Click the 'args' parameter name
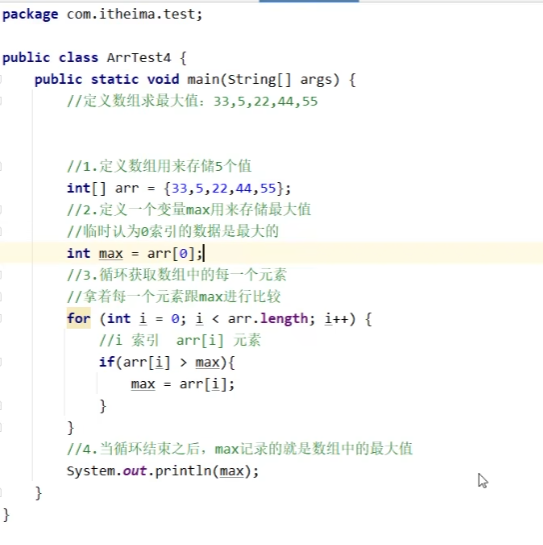This screenshot has height=545, width=543. click(x=316, y=80)
